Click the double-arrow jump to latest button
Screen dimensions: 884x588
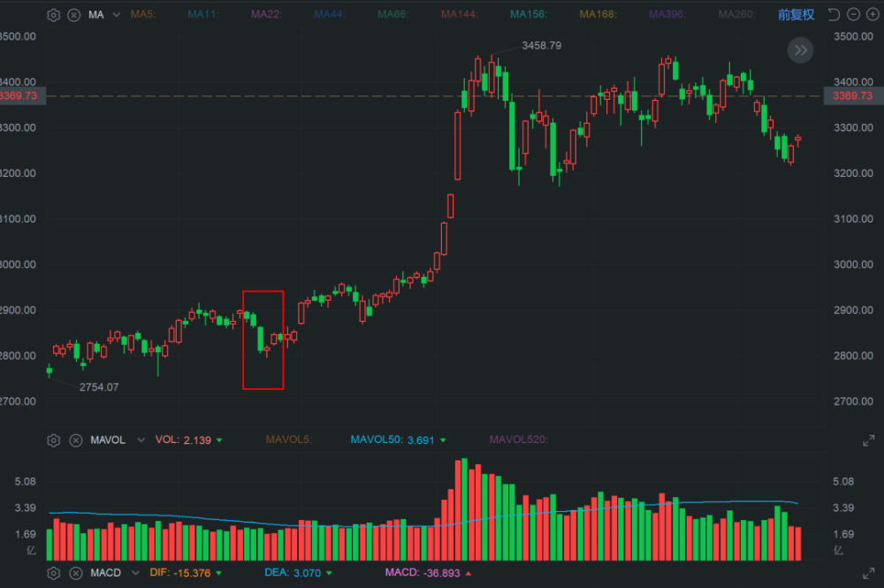(x=800, y=50)
